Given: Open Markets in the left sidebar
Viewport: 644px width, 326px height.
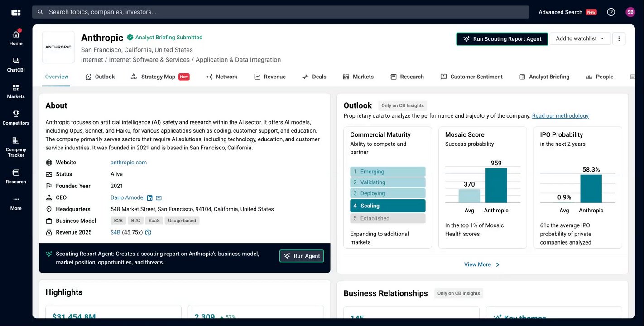Looking at the screenshot, I should click(x=16, y=91).
